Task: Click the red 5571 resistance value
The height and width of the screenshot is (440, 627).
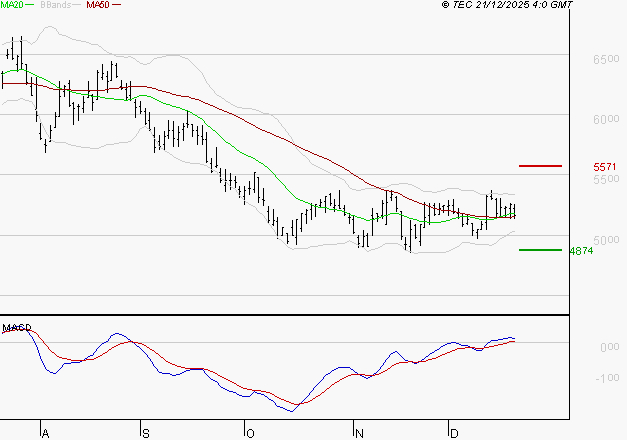Action: coord(605,167)
